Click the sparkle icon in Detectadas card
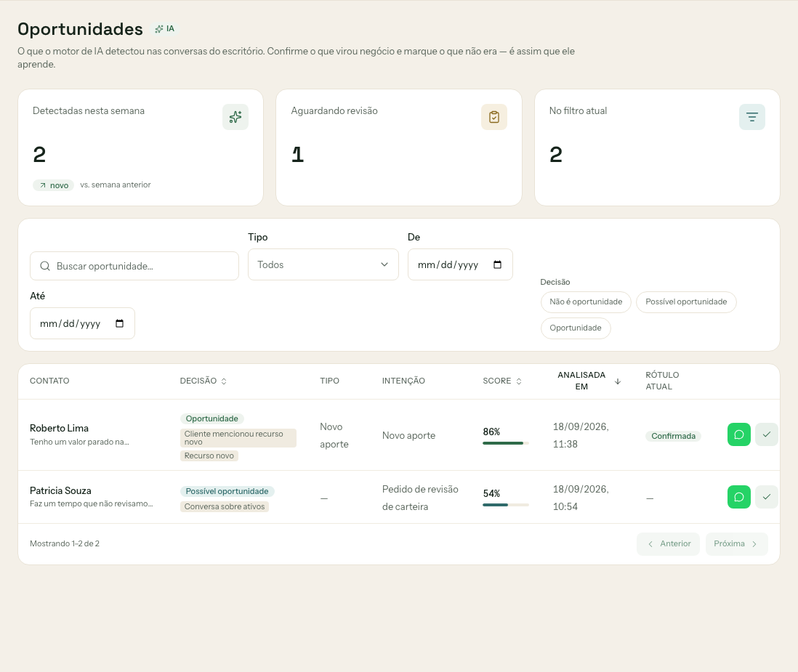Image resolution: width=798 pixels, height=672 pixels. (x=235, y=117)
